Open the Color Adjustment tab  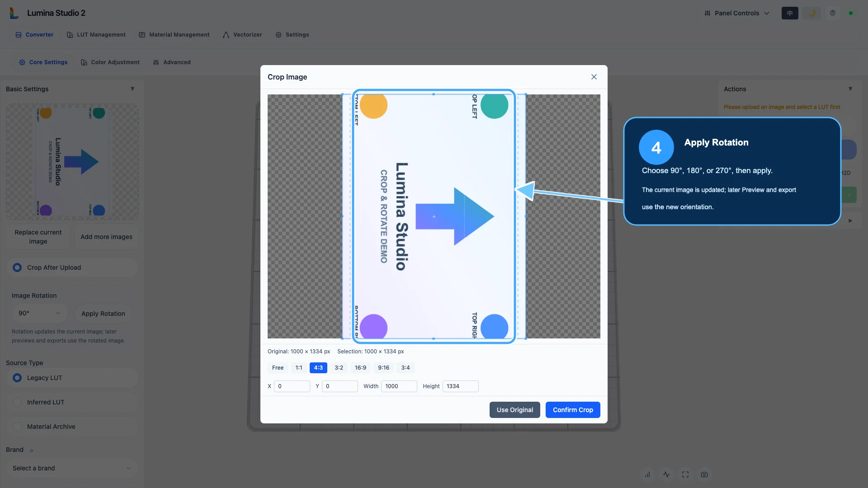click(110, 62)
